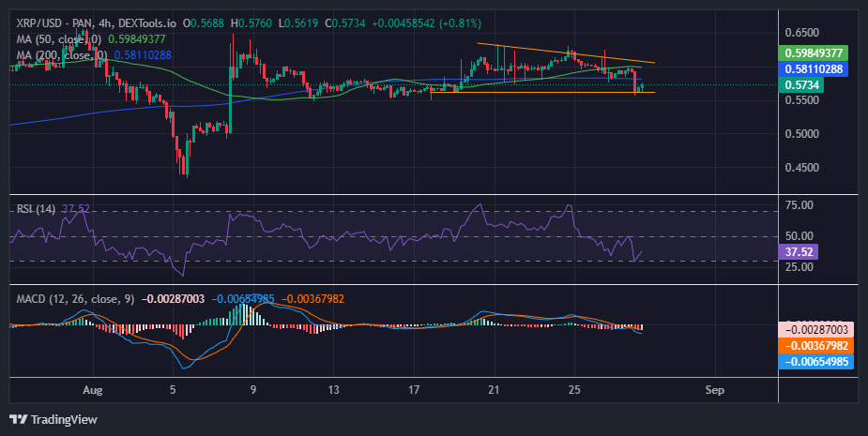
Task: Click the RSI value 37.52 in legend
Action: pos(76,209)
